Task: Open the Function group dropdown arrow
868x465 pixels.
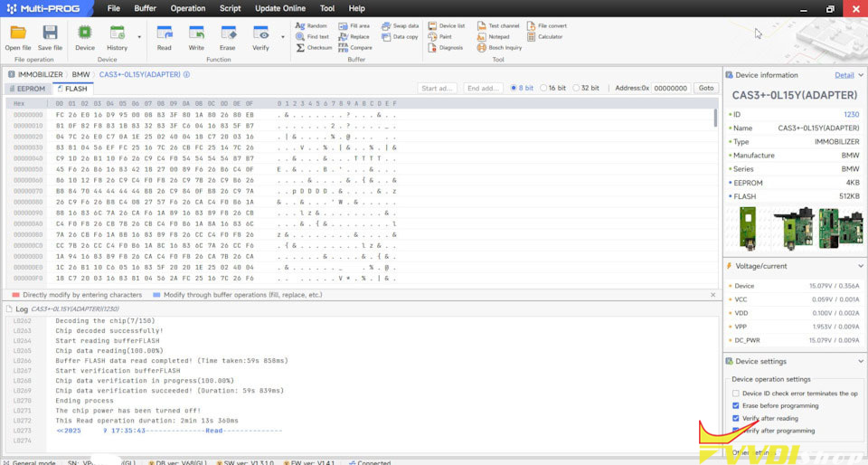Action: pyautogui.click(x=283, y=37)
